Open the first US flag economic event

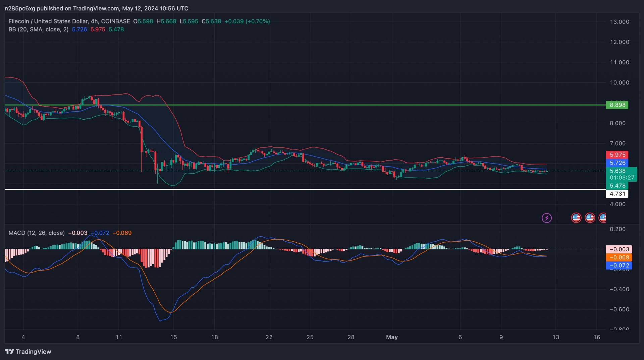(x=576, y=218)
